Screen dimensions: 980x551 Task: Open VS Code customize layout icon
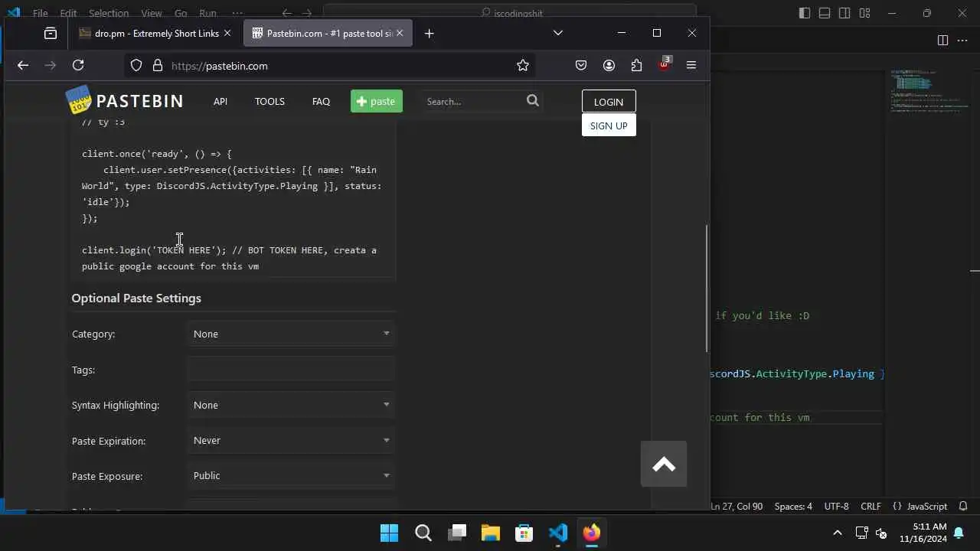click(864, 13)
